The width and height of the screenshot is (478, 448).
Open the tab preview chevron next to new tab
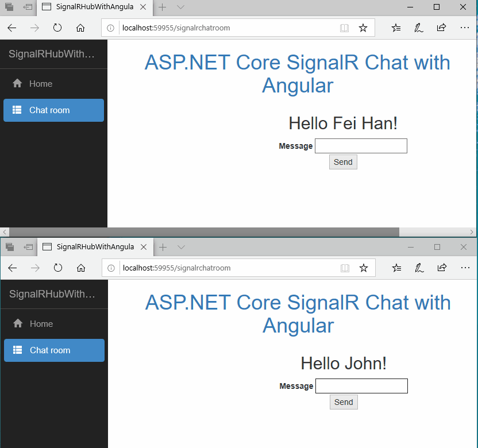[x=180, y=7]
